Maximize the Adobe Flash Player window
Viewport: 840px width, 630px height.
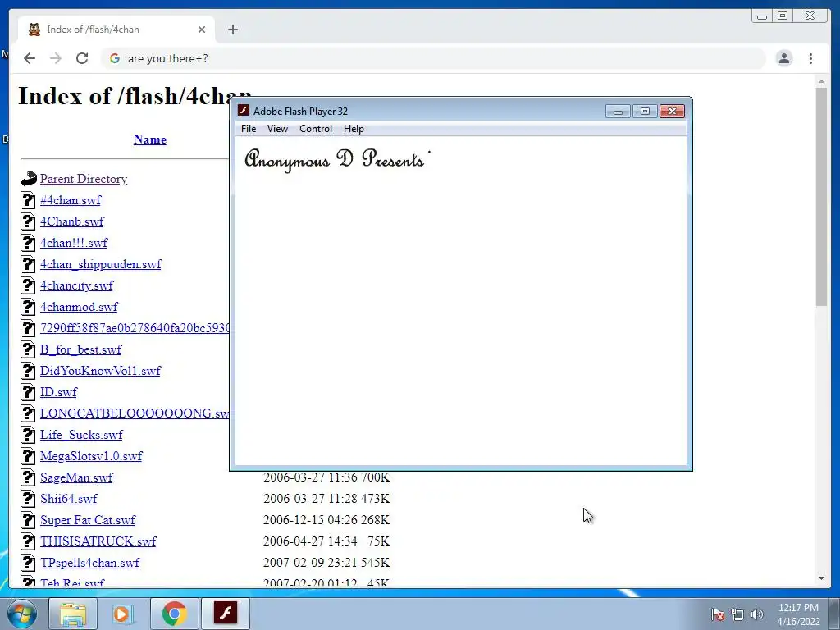click(x=645, y=111)
